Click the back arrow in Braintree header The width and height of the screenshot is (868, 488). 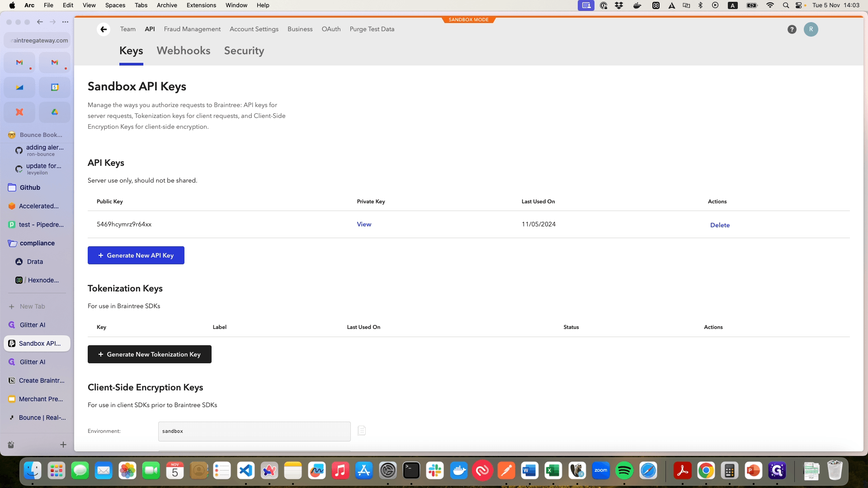104,29
